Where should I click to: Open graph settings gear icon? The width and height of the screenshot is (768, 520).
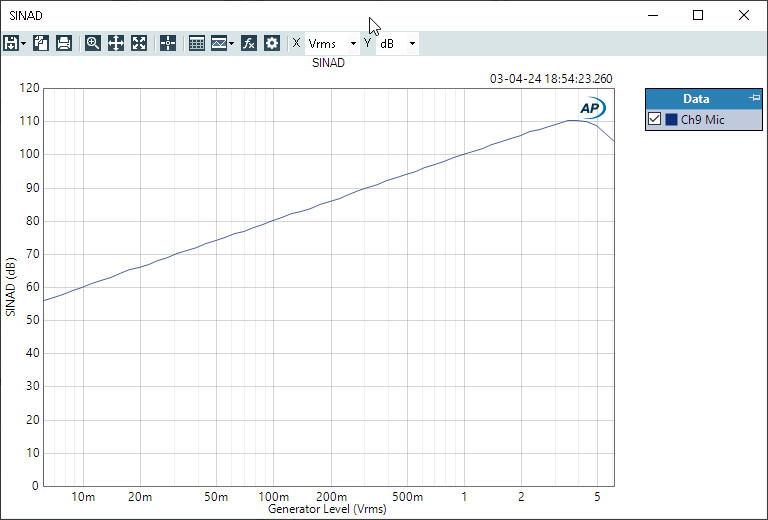pos(272,43)
